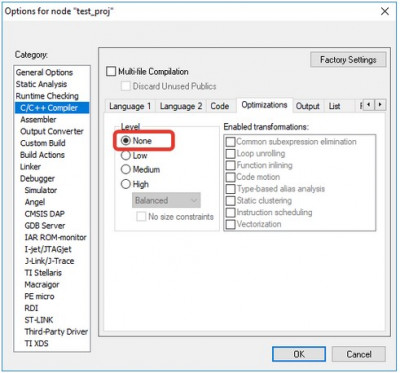Select the Low optimization level

click(126, 155)
